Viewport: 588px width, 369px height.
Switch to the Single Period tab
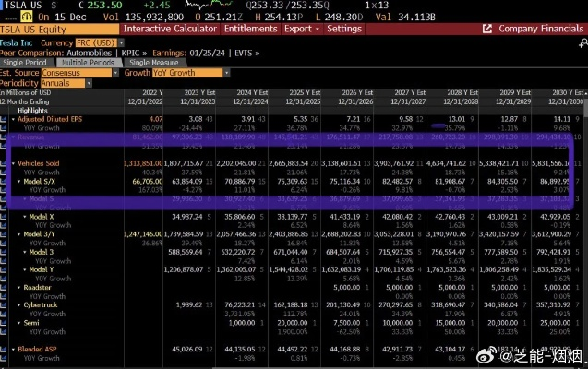pos(30,61)
